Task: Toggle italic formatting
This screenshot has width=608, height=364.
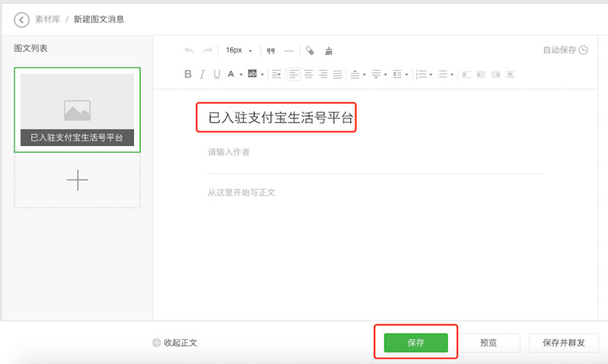Action: [202, 74]
